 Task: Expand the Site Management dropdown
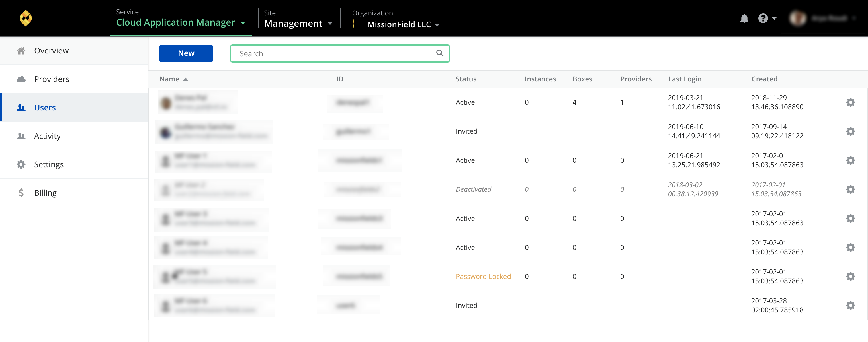pos(330,24)
